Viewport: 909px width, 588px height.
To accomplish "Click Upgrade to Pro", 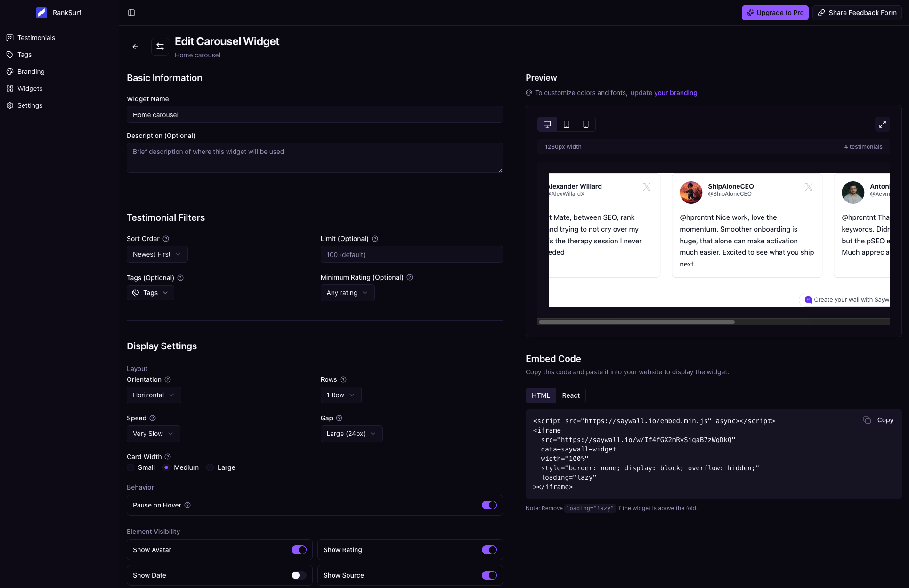I will click(775, 13).
